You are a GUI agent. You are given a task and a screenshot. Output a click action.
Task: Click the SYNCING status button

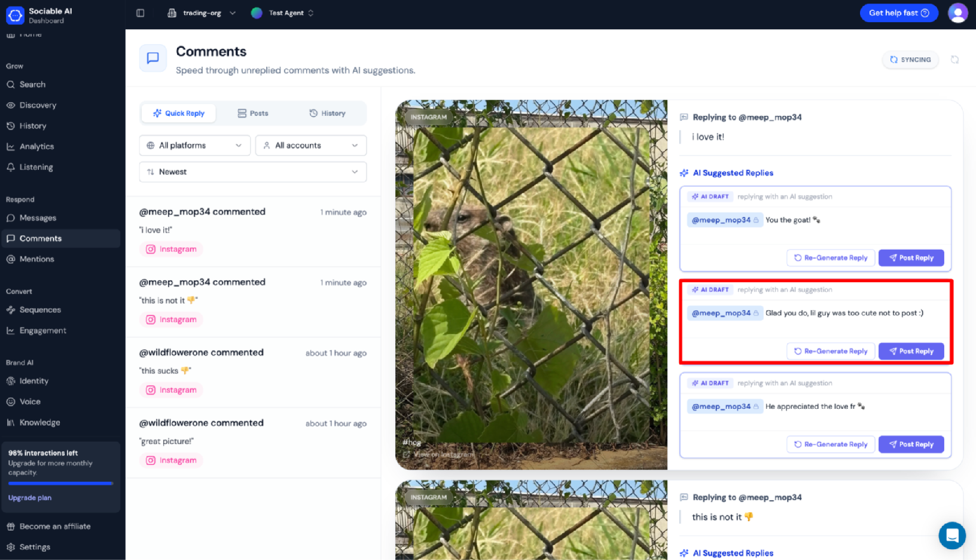910,60
